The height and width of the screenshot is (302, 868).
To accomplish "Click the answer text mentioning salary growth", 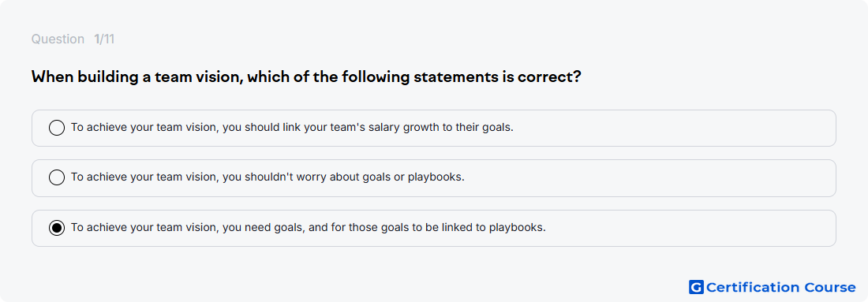I will tap(292, 128).
